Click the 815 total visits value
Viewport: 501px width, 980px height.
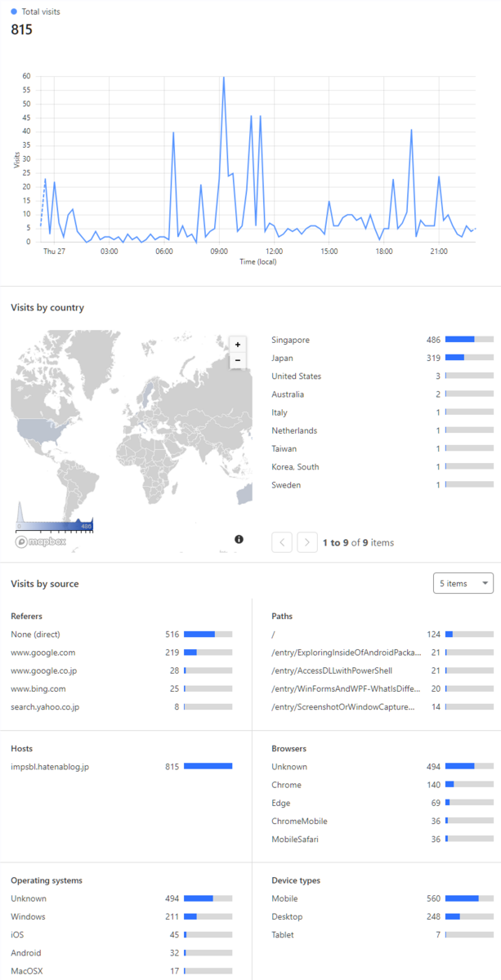[x=21, y=29]
